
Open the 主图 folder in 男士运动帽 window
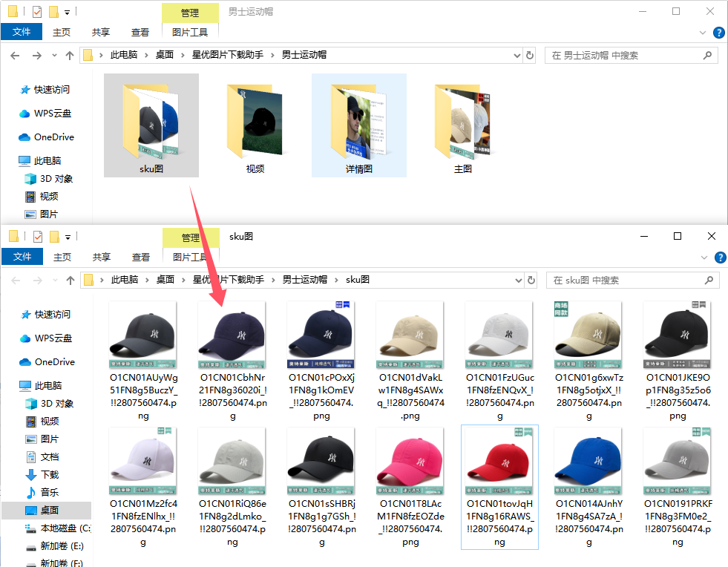click(x=463, y=125)
